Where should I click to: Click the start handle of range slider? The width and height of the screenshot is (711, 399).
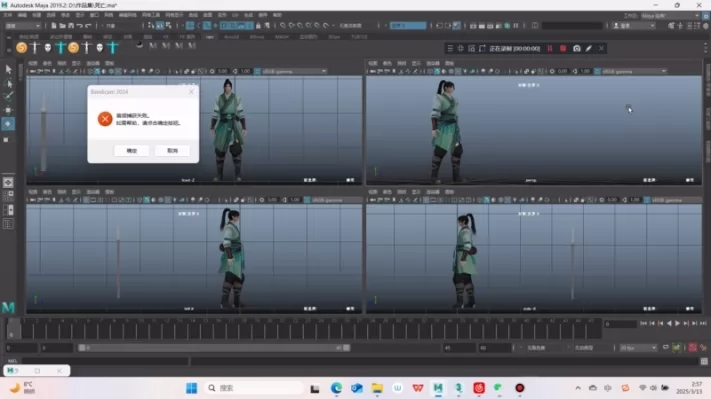(82, 348)
